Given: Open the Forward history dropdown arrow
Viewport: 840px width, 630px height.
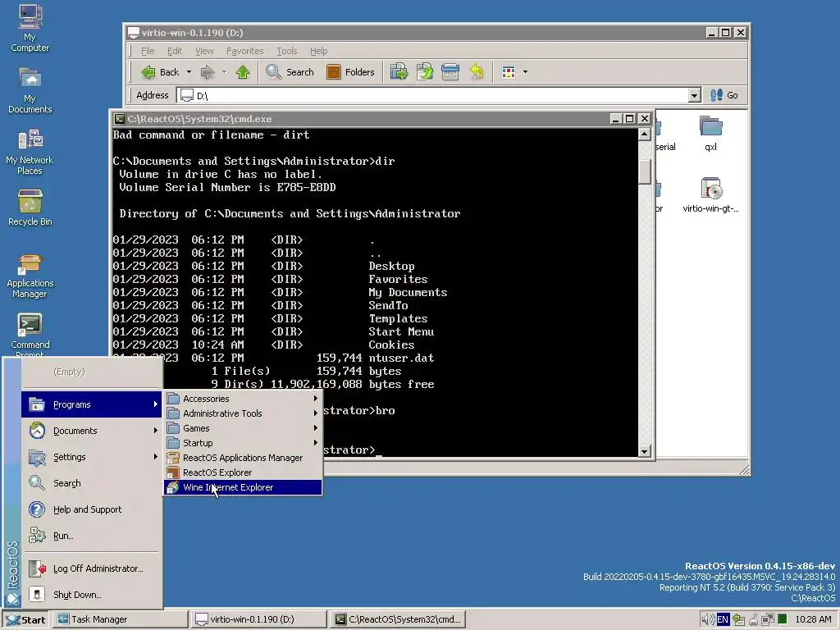Looking at the screenshot, I should (x=224, y=72).
